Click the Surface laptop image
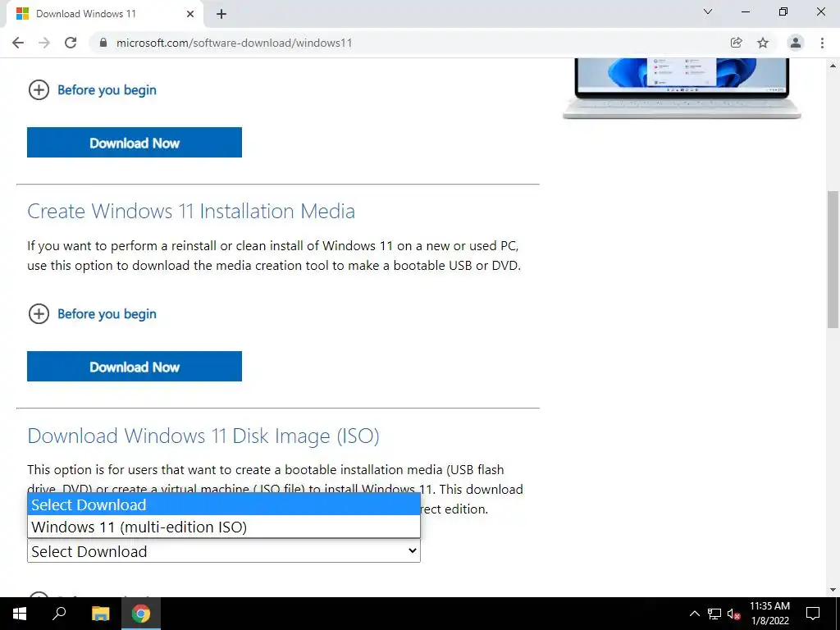 682,89
